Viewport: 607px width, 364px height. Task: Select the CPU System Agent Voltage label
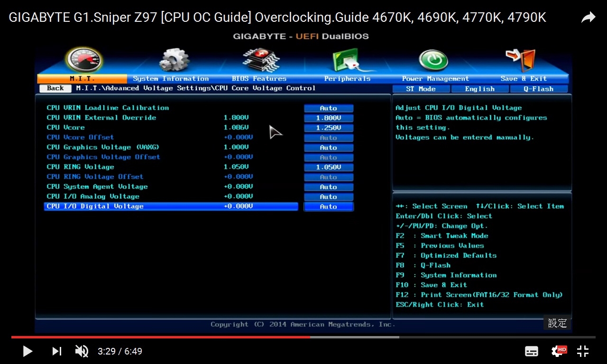97,186
